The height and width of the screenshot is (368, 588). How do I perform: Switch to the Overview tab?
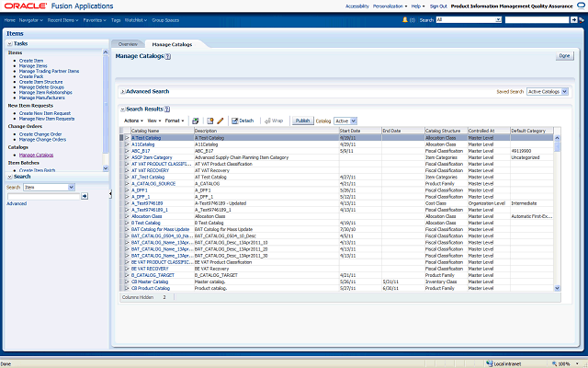pyautogui.click(x=128, y=43)
